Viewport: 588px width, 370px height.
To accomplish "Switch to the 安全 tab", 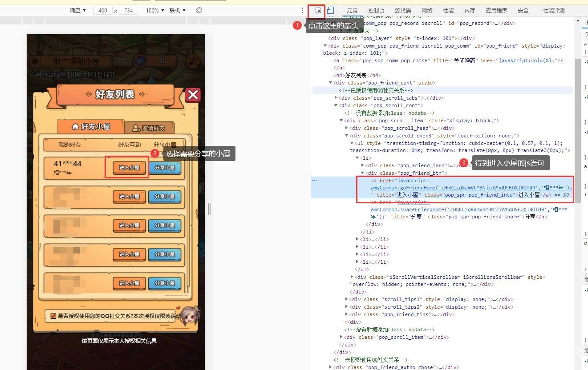I will 523,10.
